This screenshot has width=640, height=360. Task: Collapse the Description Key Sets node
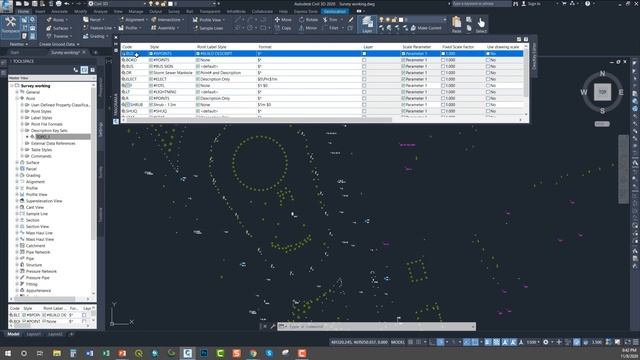point(22,130)
